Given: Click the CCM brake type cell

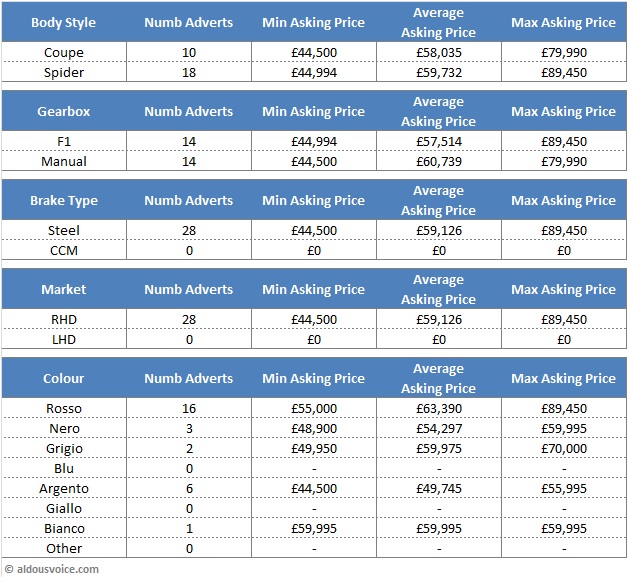Looking at the screenshot, I should [x=64, y=250].
